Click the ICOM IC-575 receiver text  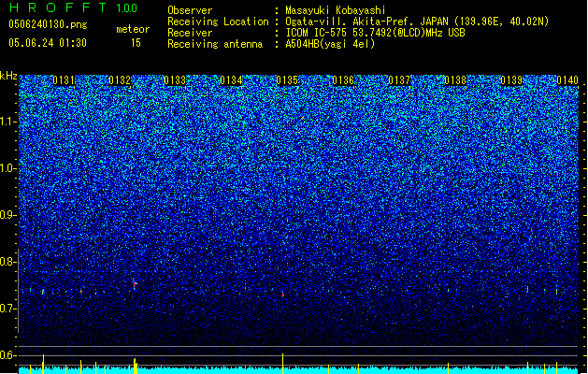(375, 33)
